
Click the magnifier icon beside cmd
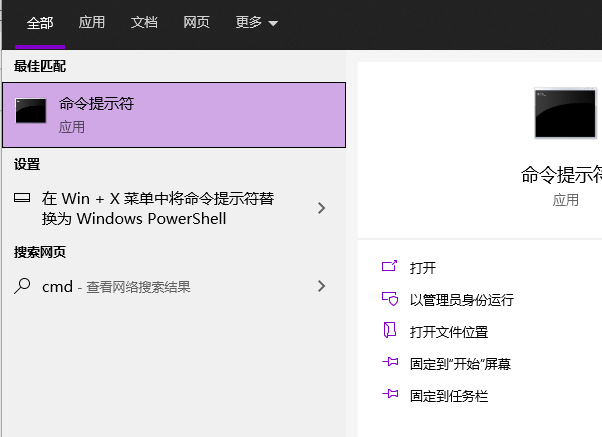coord(22,286)
